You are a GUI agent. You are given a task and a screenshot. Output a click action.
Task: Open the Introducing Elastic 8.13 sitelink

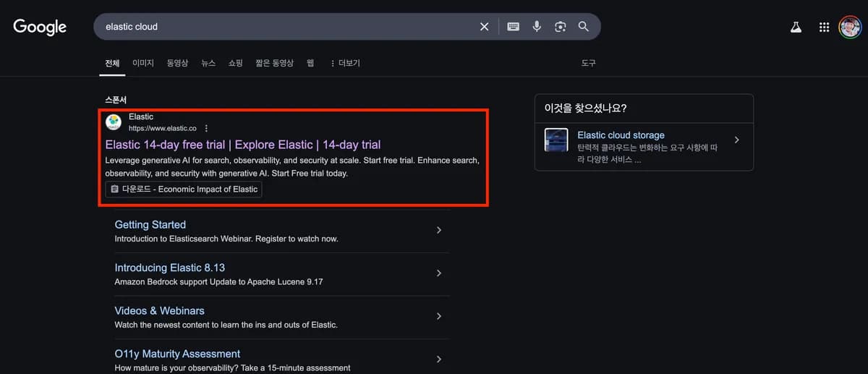[170, 268]
